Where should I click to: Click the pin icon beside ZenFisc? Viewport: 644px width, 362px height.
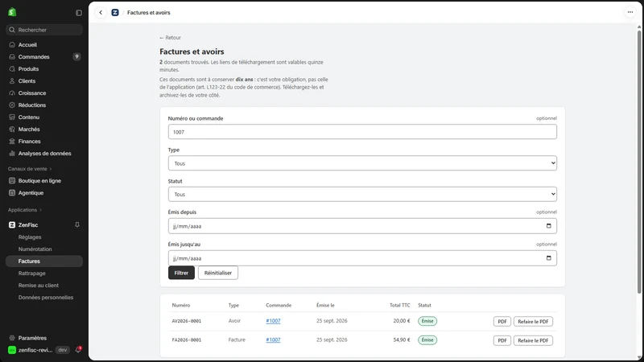tap(77, 225)
